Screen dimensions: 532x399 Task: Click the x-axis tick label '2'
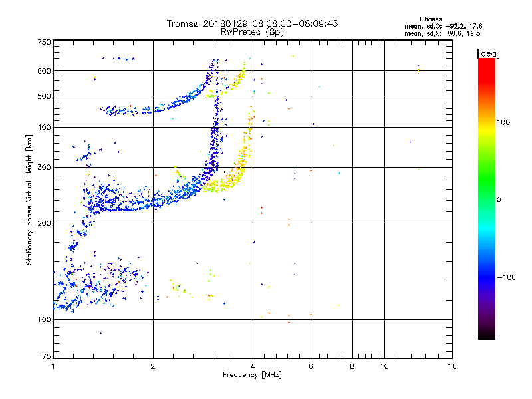click(153, 366)
